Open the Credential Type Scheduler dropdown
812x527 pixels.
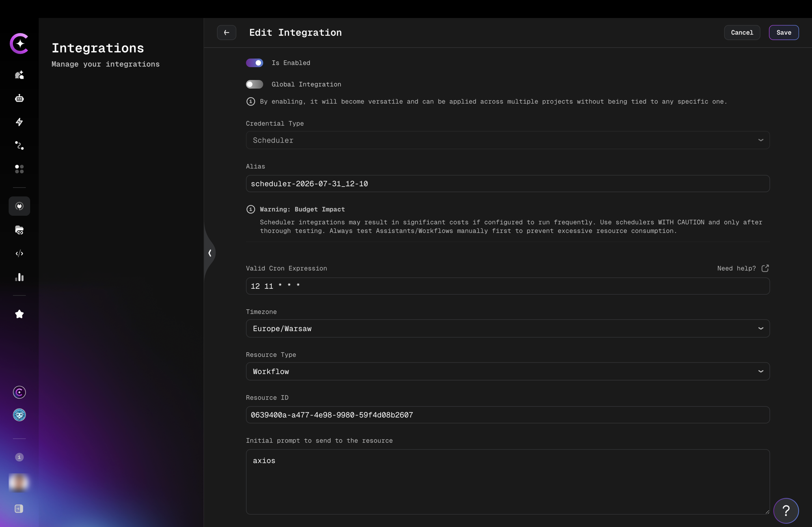508,140
